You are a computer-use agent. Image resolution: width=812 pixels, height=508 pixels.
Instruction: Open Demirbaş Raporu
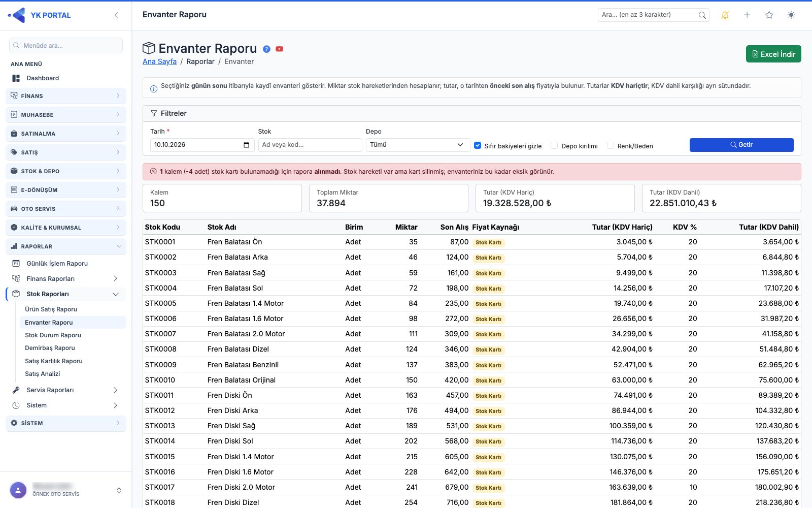(x=50, y=348)
